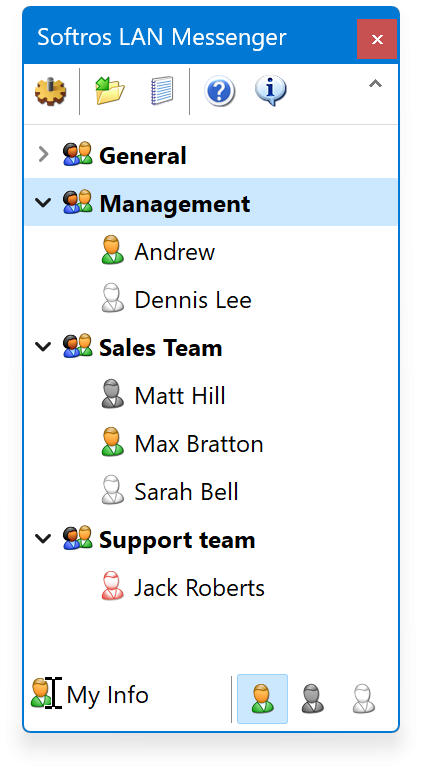Click the My Info label
The width and height of the screenshot is (422, 772).
pos(107,695)
